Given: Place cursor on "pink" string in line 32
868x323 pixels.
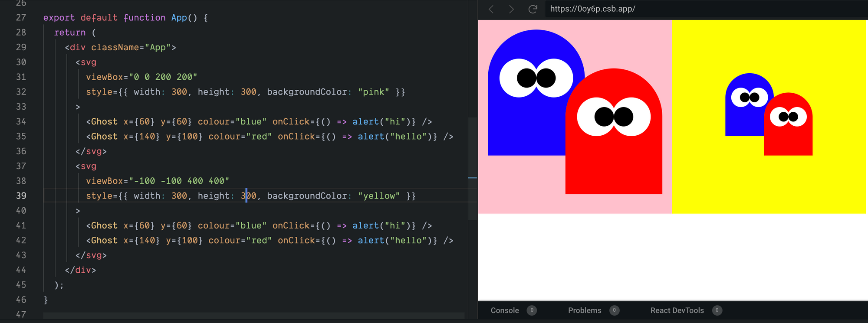Looking at the screenshot, I should (x=373, y=92).
